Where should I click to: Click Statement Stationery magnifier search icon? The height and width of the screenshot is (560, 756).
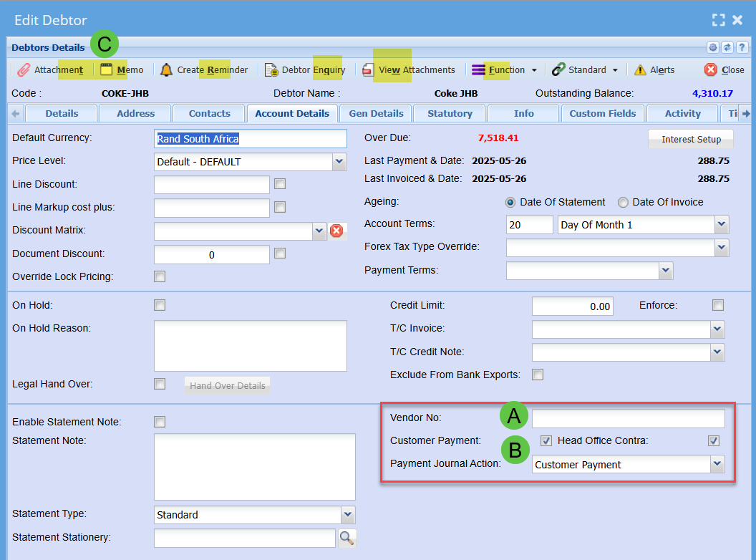347,537
